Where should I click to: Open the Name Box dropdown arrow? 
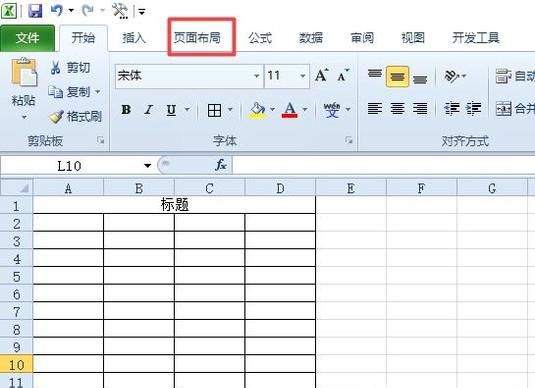tap(147, 166)
